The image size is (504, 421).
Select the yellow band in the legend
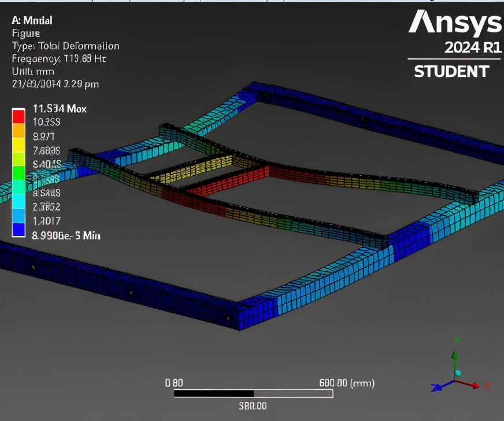click(18, 144)
